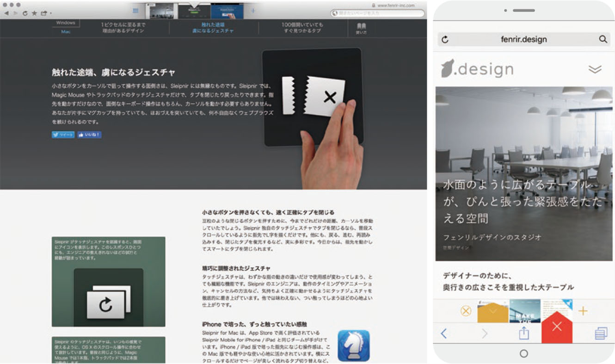This screenshot has height=364, width=615.
Task: Open the 使い方 icon nav item
Action: coord(362,29)
